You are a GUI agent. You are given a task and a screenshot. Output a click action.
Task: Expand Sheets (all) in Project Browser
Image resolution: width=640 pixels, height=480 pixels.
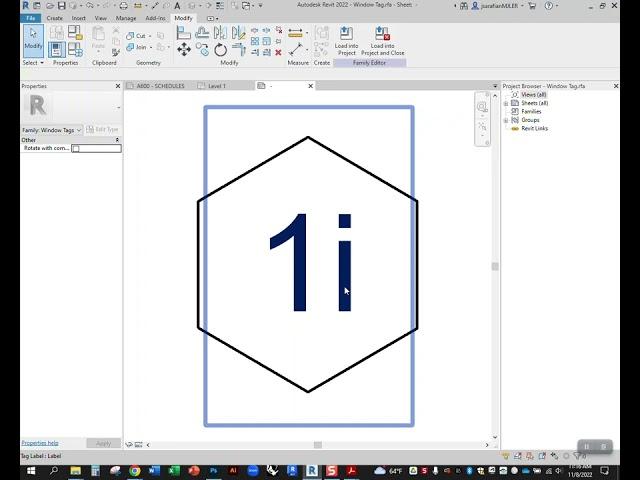point(506,103)
